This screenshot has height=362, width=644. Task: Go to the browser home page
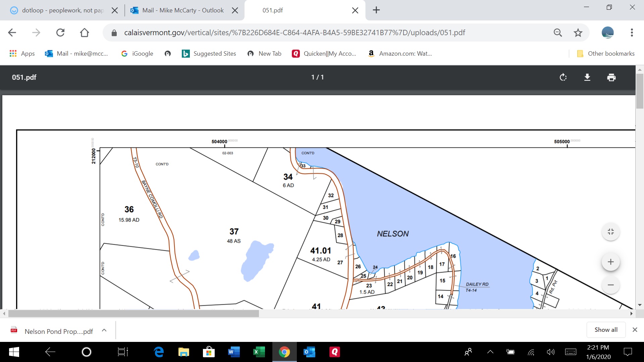pos(85,33)
